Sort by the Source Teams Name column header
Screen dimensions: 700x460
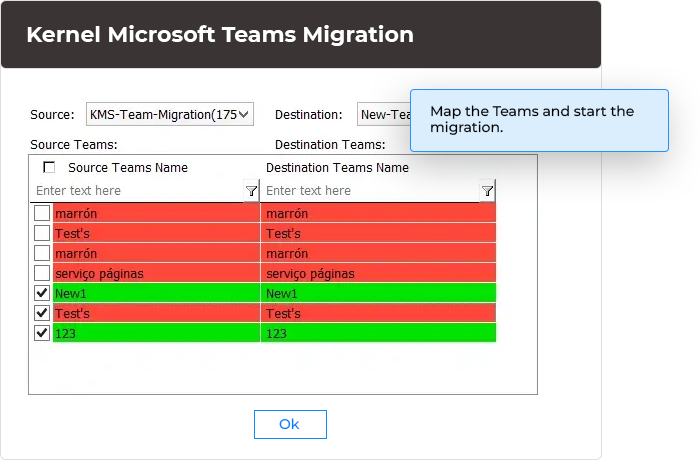pyautogui.click(x=128, y=167)
